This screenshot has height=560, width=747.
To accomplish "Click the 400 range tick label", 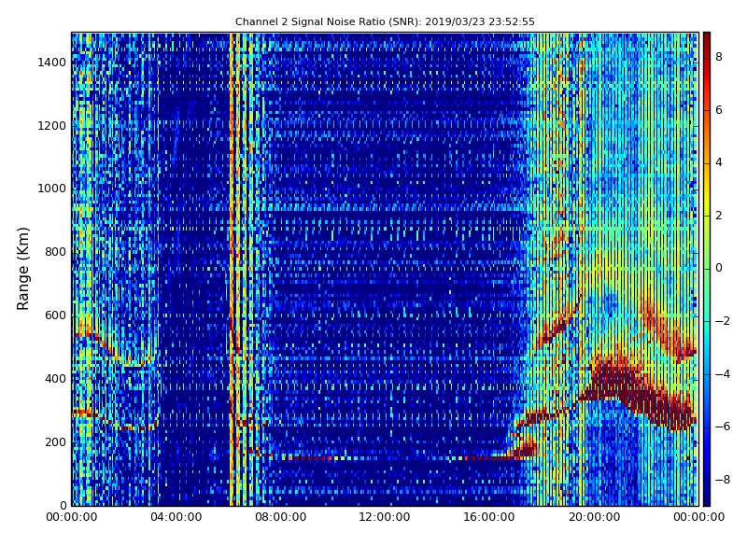I will pos(55,379).
